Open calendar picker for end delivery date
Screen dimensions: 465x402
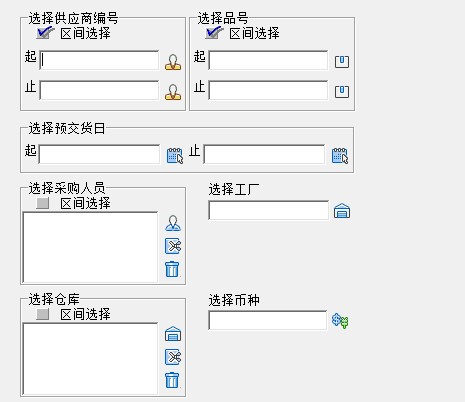tap(340, 155)
